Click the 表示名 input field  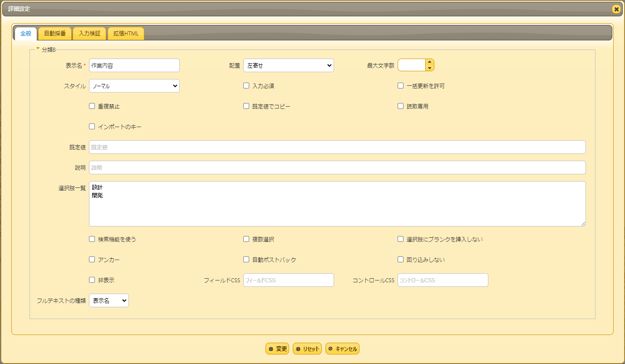click(134, 65)
